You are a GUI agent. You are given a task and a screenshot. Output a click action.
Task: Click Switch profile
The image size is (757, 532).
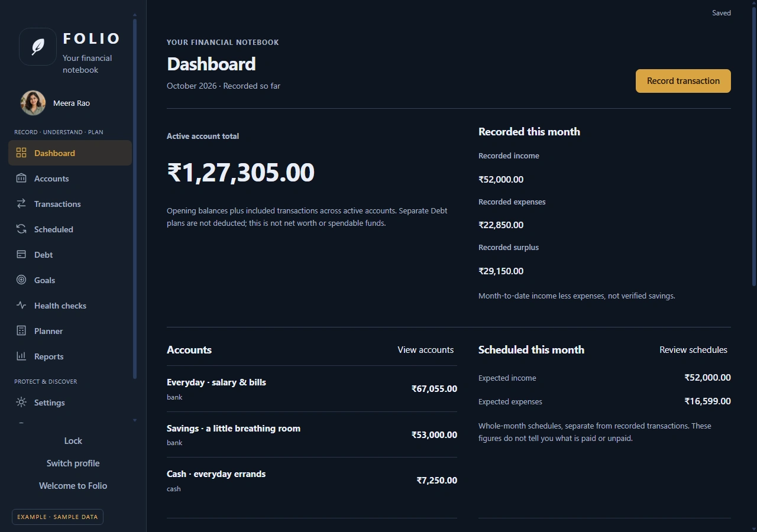click(73, 463)
